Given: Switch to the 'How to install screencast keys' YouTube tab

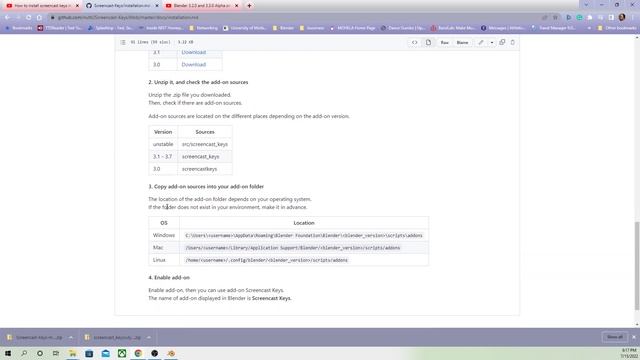Looking at the screenshot, I should [x=41, y=6].
